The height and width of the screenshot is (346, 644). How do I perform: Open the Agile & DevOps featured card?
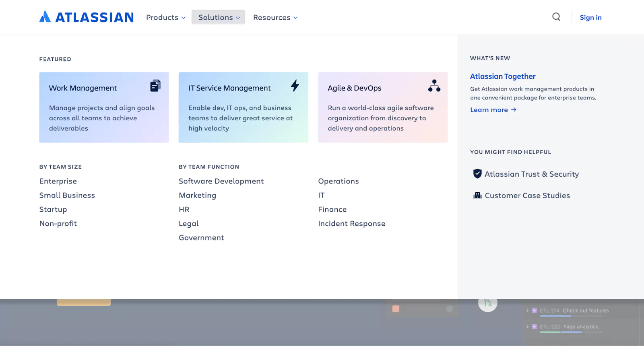[383, 107]
